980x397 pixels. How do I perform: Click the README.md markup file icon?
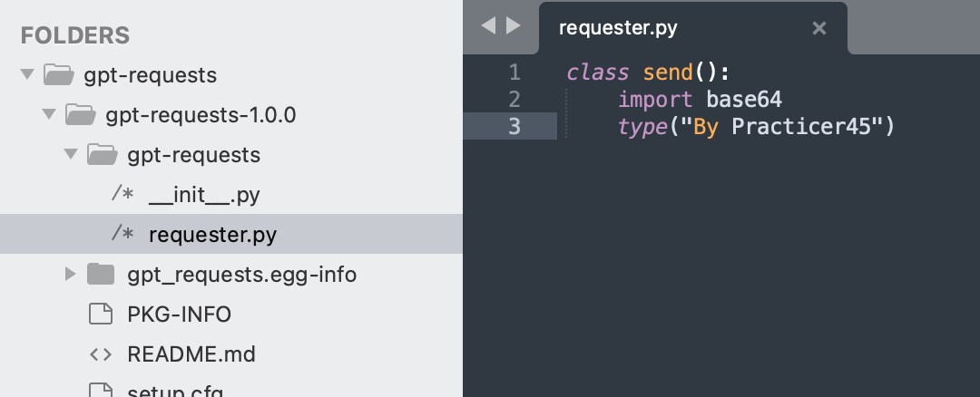coord(101,354)
